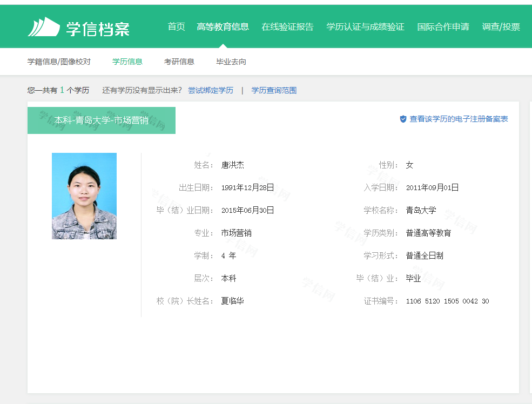Viewport: 532px width, 404px height.
Task: Click the 证书编号 certificate number value
Action: pyautogui.click(x=447, y=301)
